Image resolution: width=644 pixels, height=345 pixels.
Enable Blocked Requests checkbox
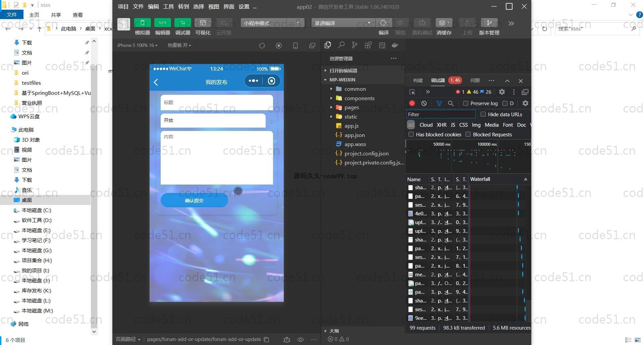(468, 134)
